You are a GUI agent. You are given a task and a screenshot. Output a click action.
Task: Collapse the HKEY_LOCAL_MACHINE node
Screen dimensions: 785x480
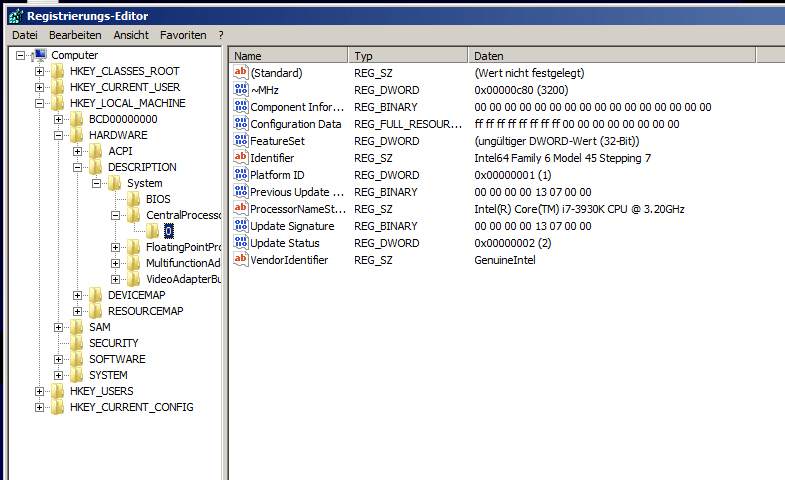point(40,103)
